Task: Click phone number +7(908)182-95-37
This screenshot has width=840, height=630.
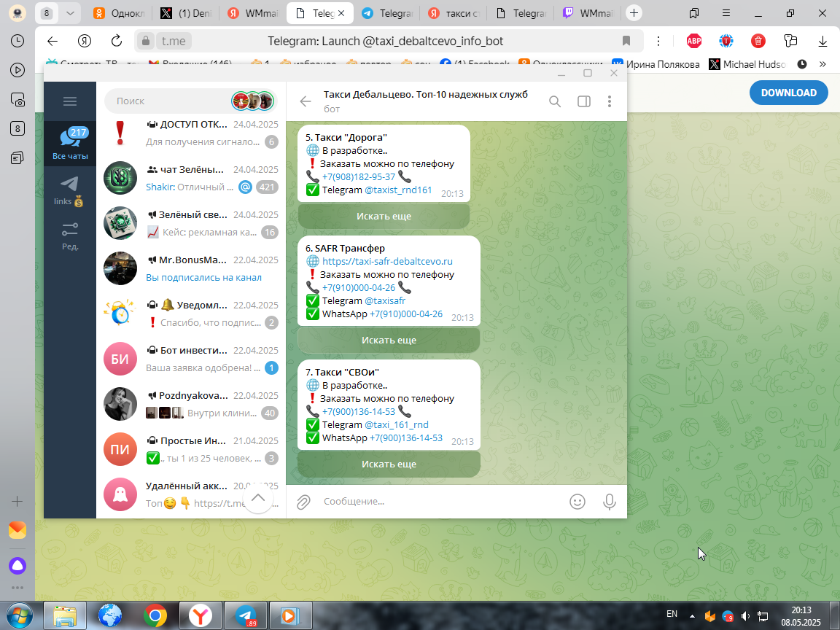Action: (x=359, y=176)
